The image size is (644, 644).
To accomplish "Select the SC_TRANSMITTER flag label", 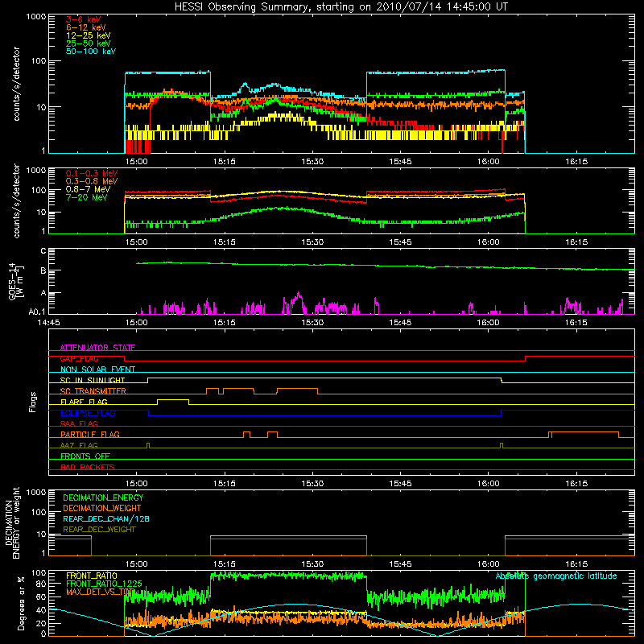I will point(93,391).
